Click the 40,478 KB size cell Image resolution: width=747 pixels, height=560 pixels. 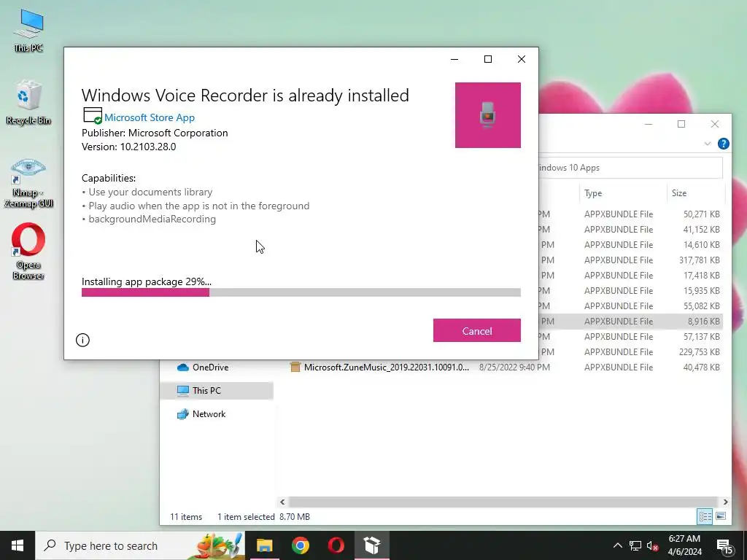tap(701, 367)
